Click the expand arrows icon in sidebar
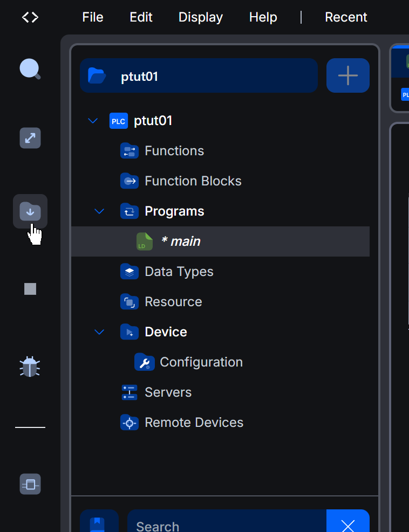409x532 pixels. (x=30, y=138)
